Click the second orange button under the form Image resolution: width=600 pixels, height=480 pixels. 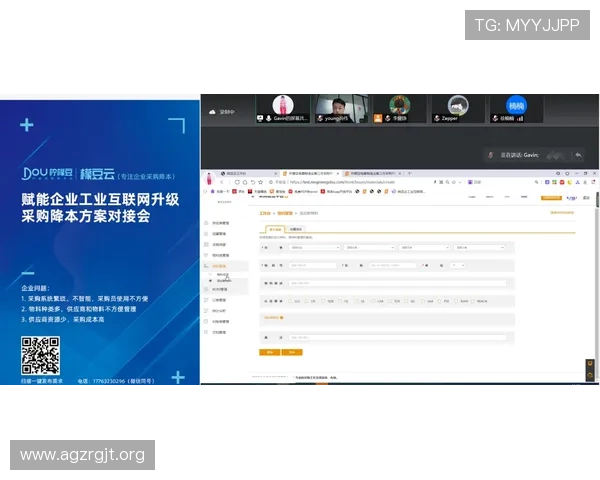(292, 352)
